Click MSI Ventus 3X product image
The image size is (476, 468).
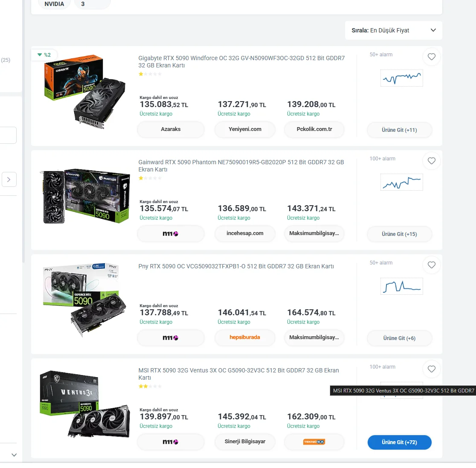(85, 404)
